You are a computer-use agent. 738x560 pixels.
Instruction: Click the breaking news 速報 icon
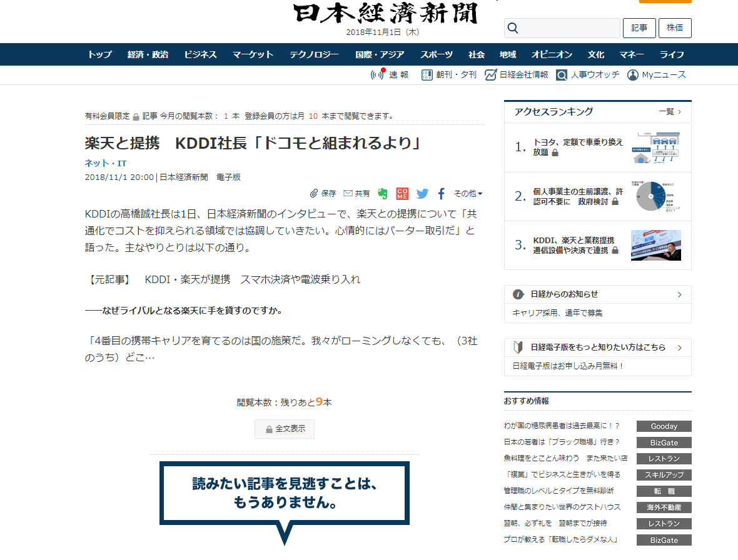coord(378,74)
